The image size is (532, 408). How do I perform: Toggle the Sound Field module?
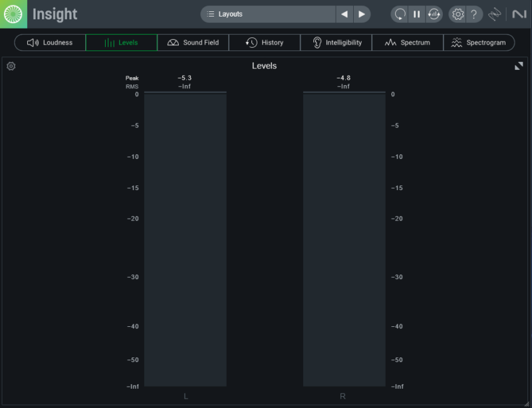pos(193,43)
